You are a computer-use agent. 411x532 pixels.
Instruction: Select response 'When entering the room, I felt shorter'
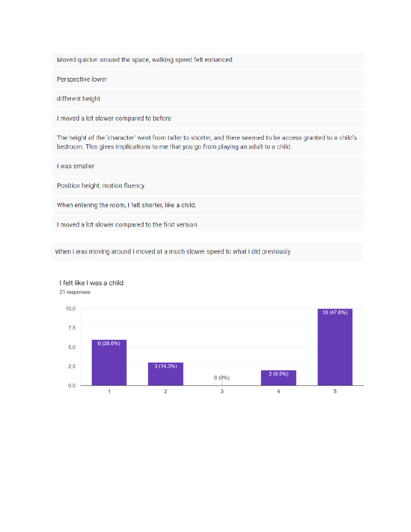click(208, 205)
